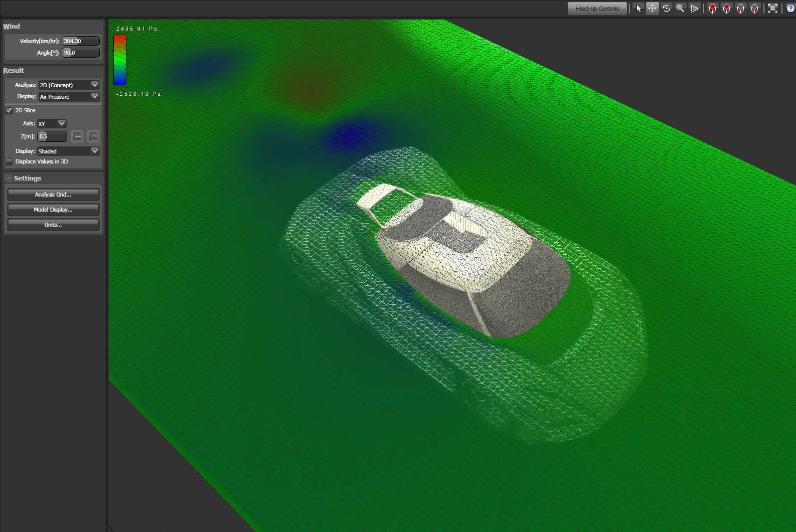The height and width of the screenshot is (532, 796).
Task: Click the Velocity[km/hr] field
Action: (81, 41)
